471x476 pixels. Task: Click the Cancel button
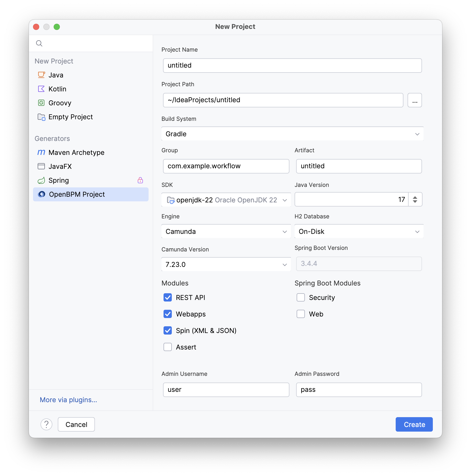pyautogui.click(x=76, y=424)
